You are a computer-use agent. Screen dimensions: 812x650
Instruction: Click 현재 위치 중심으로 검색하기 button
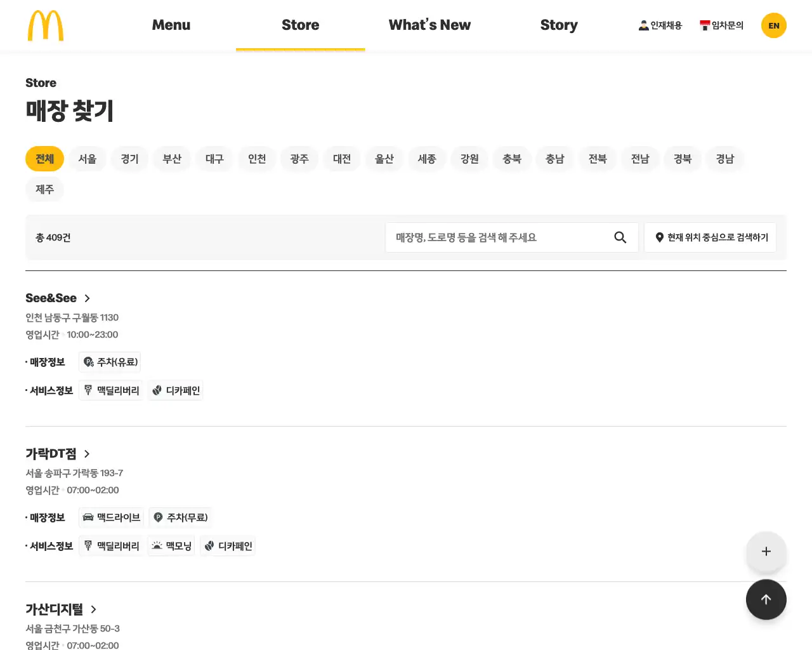(710, 237)
